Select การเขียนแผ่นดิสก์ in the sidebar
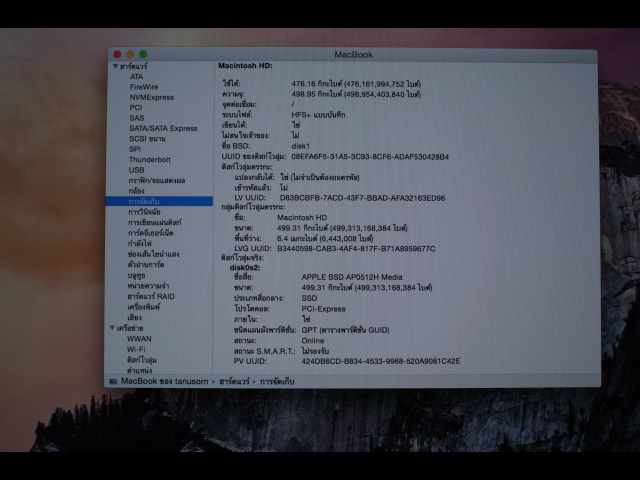Screen dimensions: 640x480 (x=155, y=222)
